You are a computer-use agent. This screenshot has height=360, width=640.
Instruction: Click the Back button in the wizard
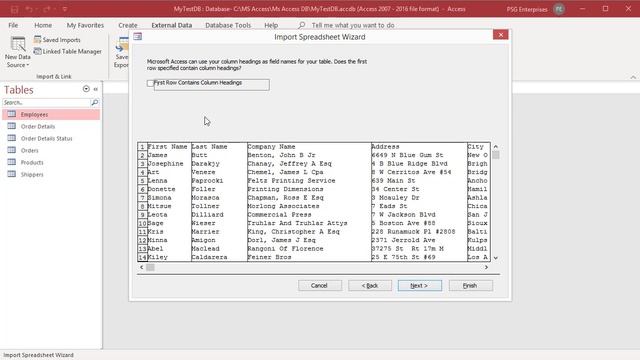click(370, 286)
